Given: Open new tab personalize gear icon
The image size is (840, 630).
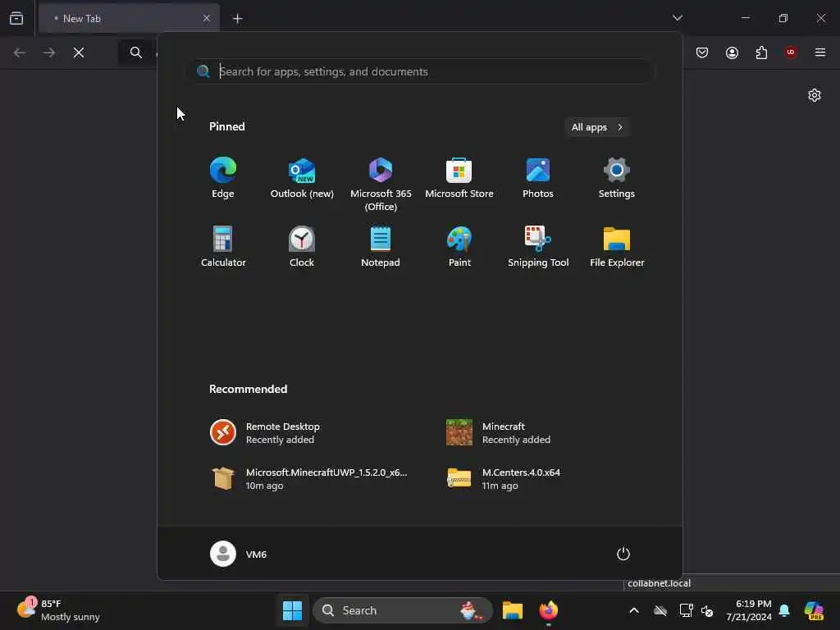Looking at the screenshot, I should [x=815, y=95].
